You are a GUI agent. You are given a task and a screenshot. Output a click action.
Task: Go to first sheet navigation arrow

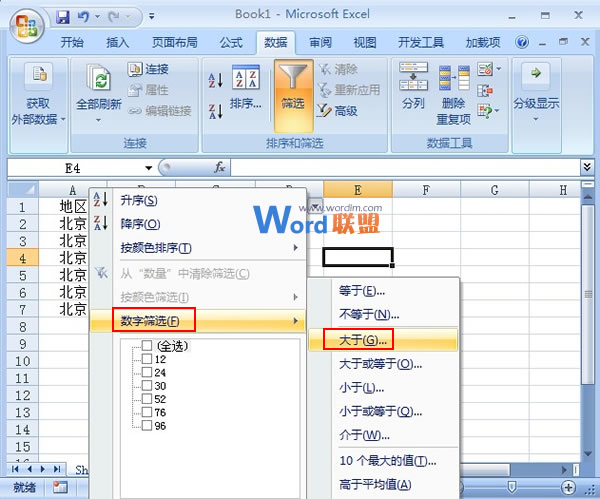pyautogui.click(x=15, y=469)
